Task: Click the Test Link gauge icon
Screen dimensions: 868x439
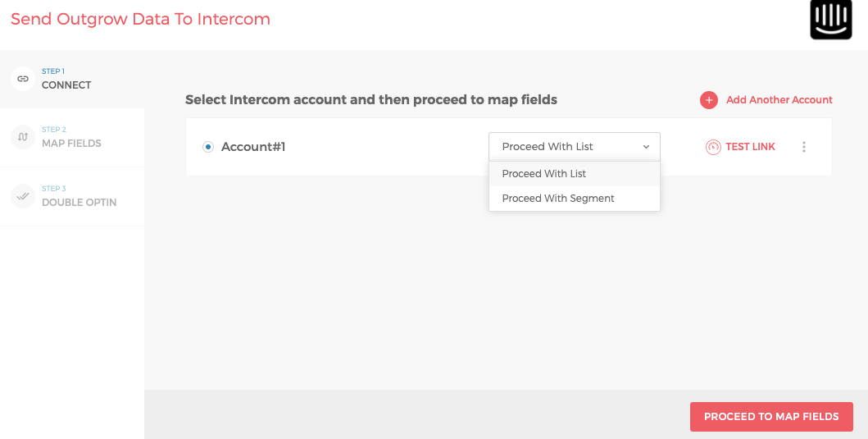Action: coord(713,147)
